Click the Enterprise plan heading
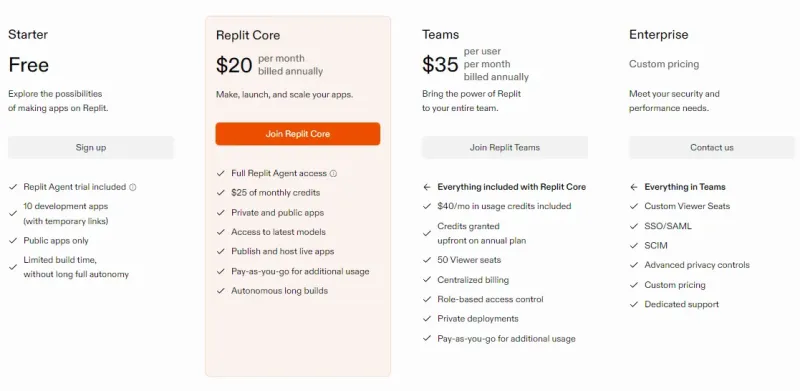800x391 pixels. pos(659,35)
